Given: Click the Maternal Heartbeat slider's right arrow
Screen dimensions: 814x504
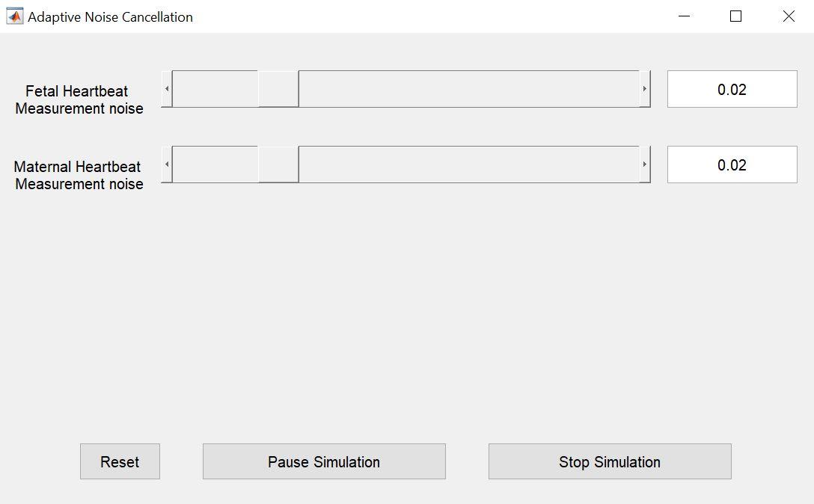Looking at the screenshot, I should coord(644,165).
